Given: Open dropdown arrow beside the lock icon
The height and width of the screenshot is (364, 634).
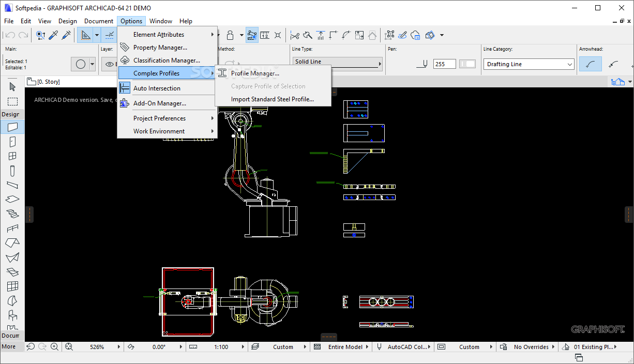Looking at the screenshot, I should (241, 35).
